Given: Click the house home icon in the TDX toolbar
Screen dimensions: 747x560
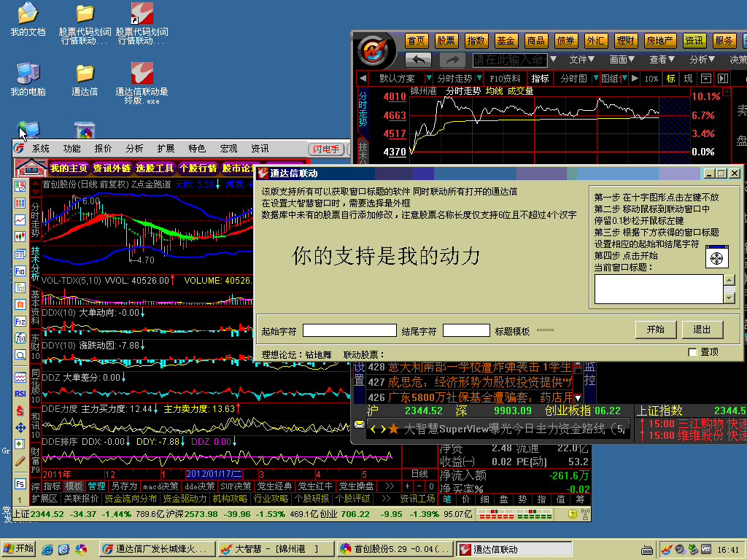Looking at the screenshot, I should click(x=30, y=167).
